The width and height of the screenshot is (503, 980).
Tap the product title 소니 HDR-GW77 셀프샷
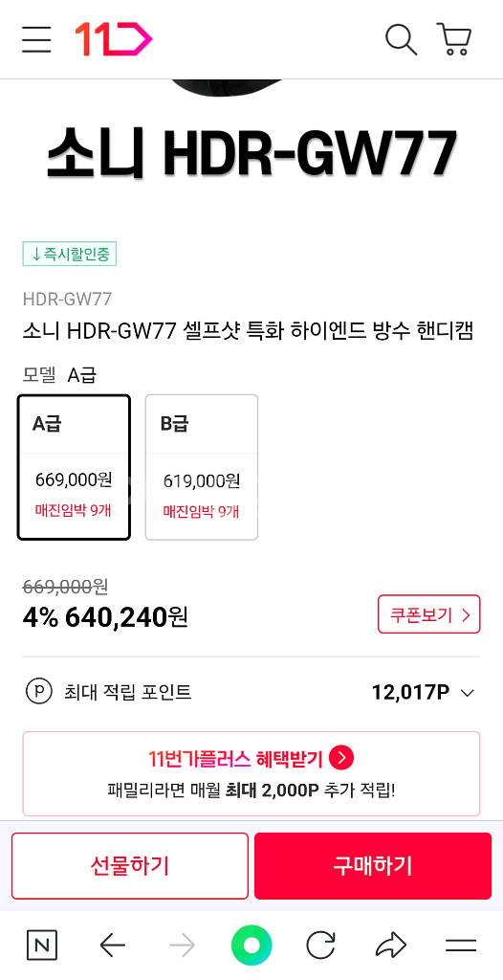point(248,331)
